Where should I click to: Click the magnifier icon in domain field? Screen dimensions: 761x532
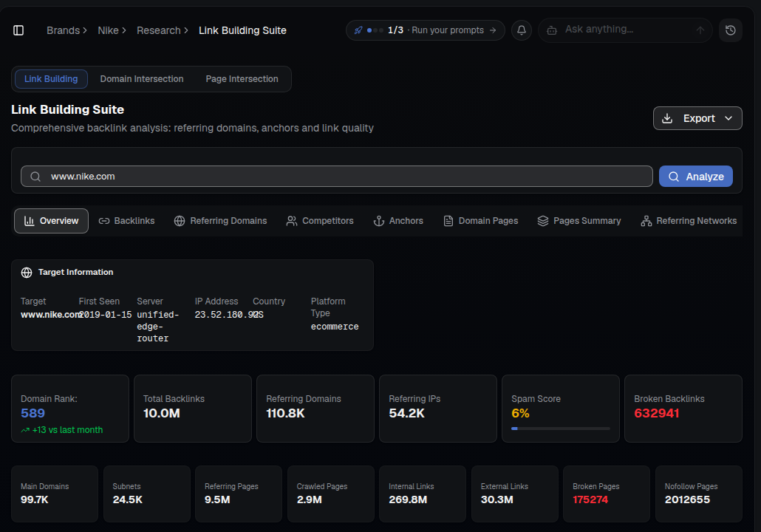coord(35,177)
